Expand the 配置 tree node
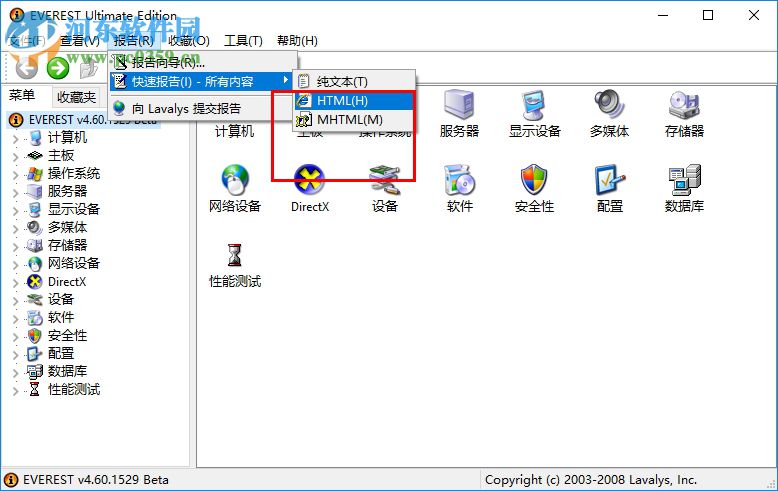 tap(15, 355)
